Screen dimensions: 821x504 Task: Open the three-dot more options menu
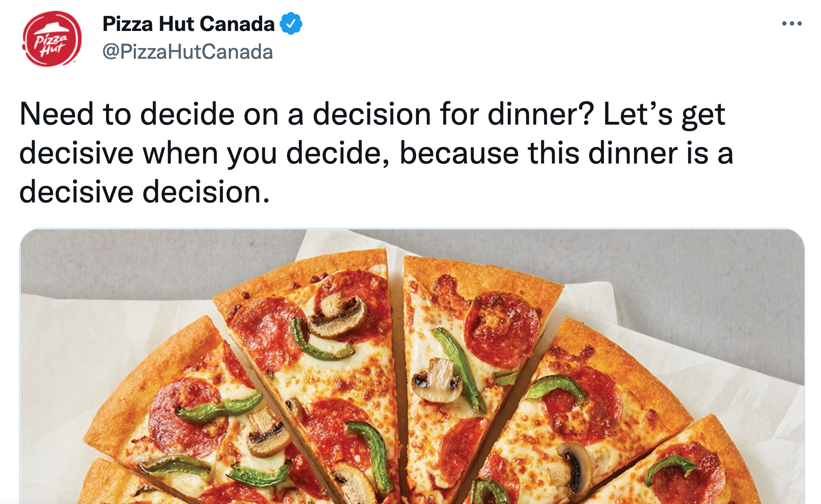click(792, 24)
